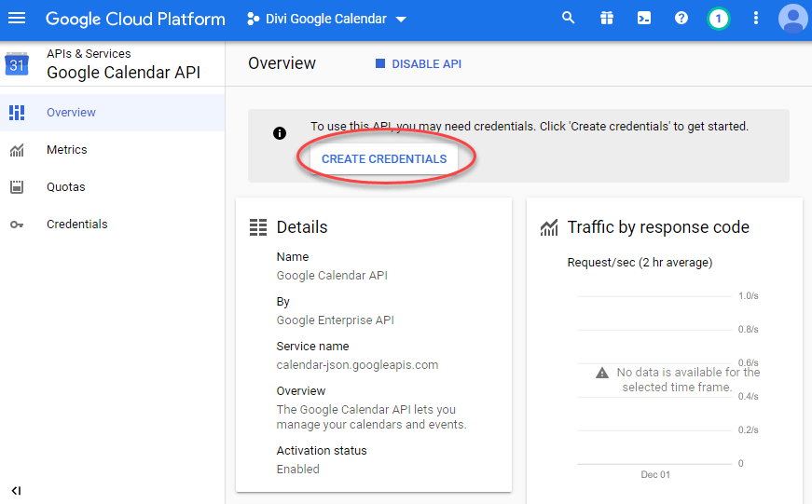Click the 'Traffic by response code' heading
Viewport: 812px width, 504px height.
click(x=658, y=227)
